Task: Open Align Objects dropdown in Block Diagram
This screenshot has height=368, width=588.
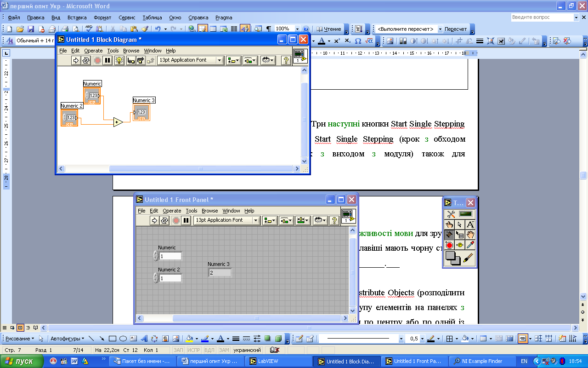Action: click(234, 60)
